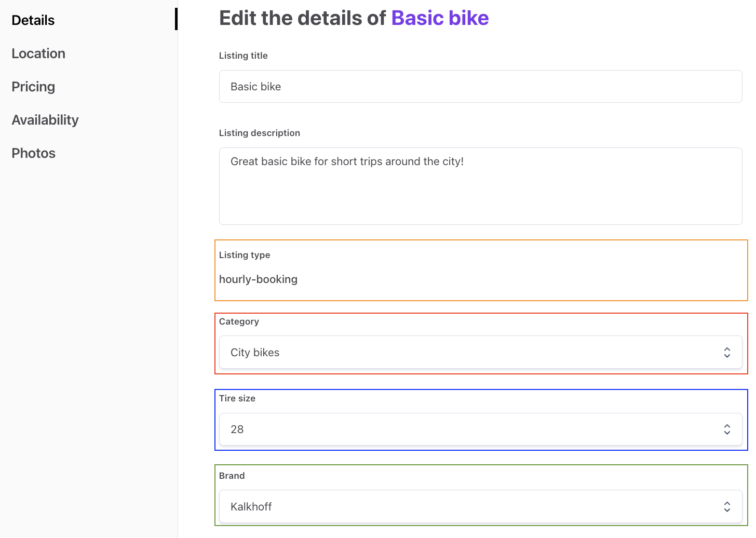Open the Category dropdown showing City bikes

tap(467, 353)
